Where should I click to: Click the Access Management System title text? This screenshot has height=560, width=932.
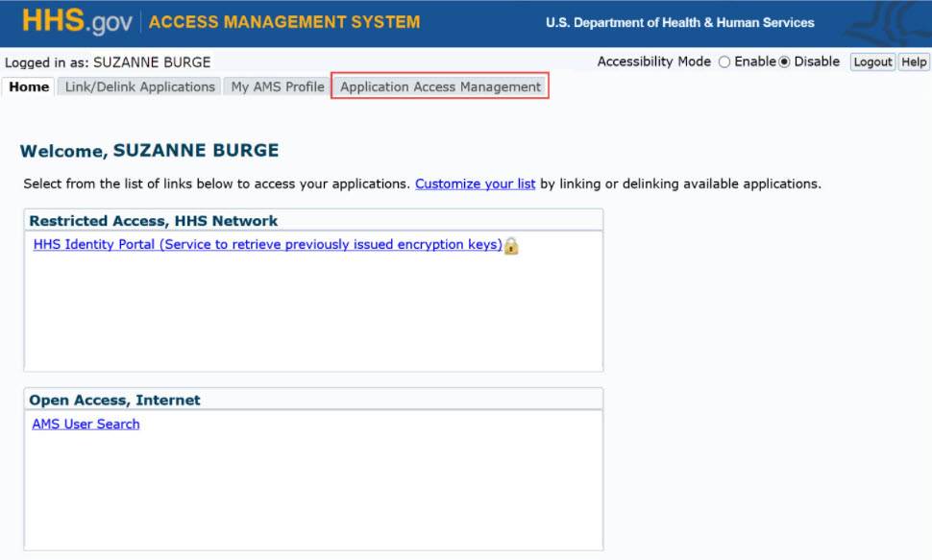(284, 22)
